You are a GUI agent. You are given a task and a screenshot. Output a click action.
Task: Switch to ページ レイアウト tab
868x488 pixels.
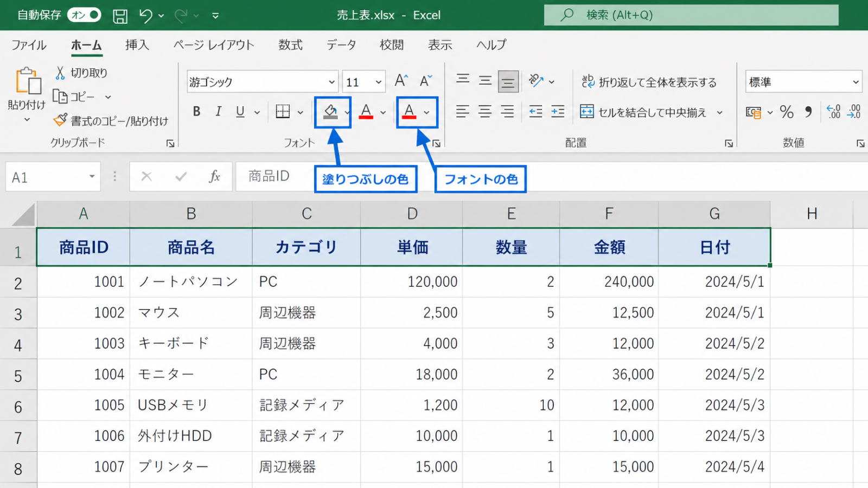pos(213,45)
